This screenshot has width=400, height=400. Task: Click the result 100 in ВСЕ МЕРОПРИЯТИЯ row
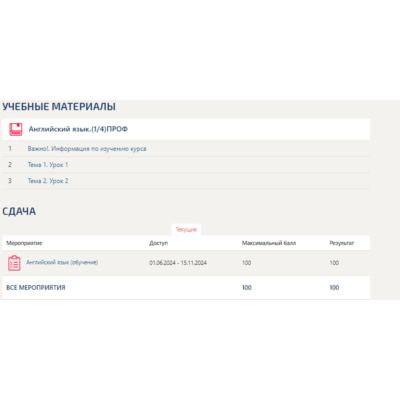point(334,287)
